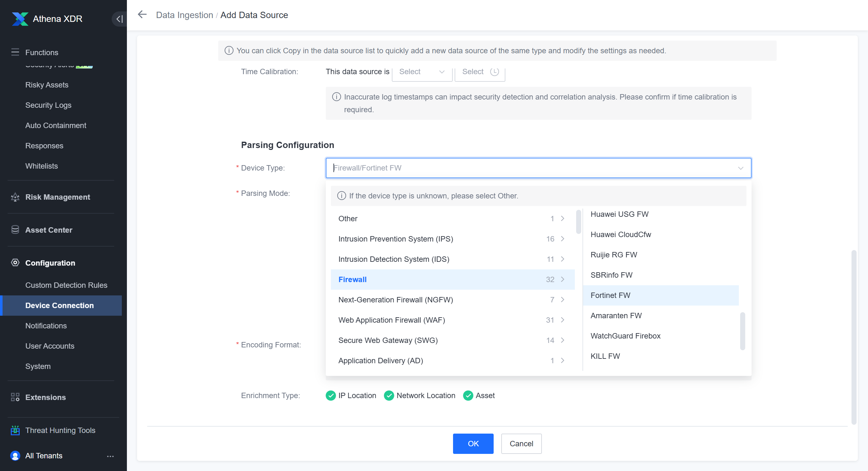This screenshot has width=868, height=471.
Task: Toggle the Network Location enrichment checkbox
Action: [389, 396]
